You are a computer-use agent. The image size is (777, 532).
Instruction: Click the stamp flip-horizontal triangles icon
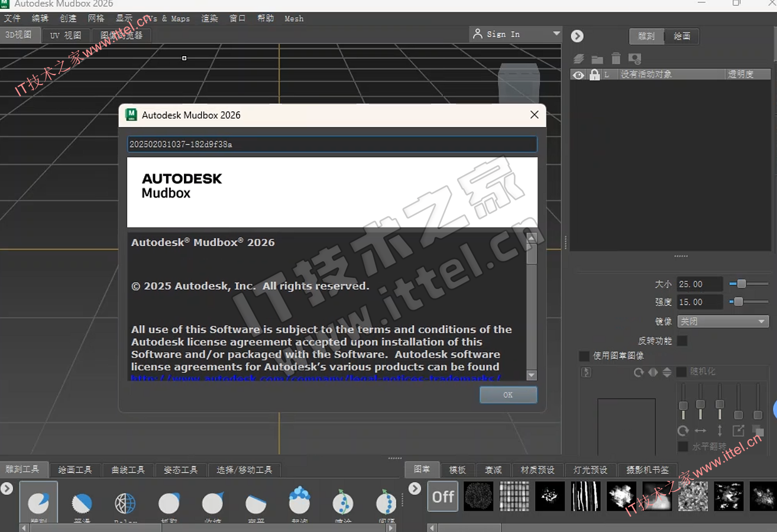tap(653, 372)
